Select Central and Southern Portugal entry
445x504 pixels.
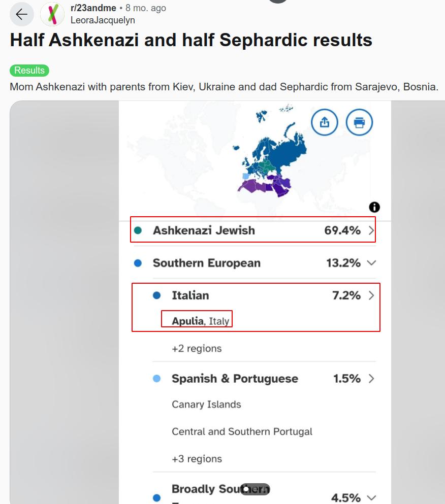(242, 431)
